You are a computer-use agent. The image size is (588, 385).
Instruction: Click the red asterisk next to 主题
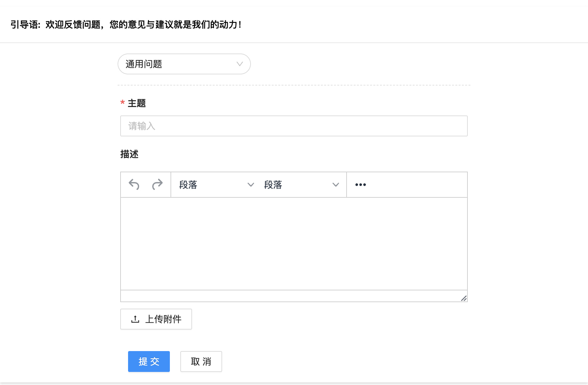[x=122, y=103]
